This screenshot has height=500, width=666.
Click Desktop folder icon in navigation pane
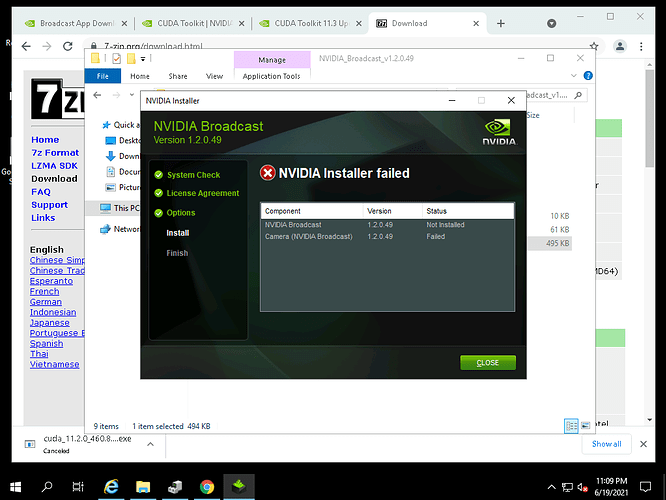tap(110, 141)
